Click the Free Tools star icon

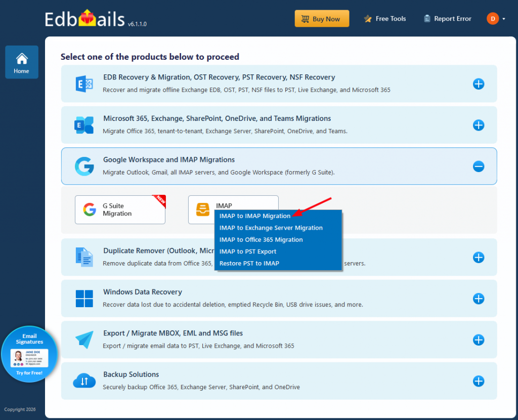coord(368,19)
